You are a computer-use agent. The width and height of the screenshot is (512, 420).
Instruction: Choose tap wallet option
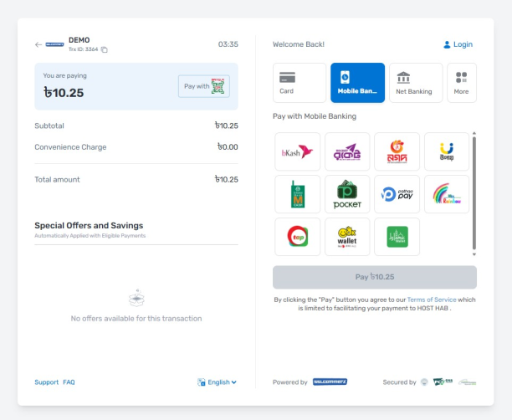298,237
